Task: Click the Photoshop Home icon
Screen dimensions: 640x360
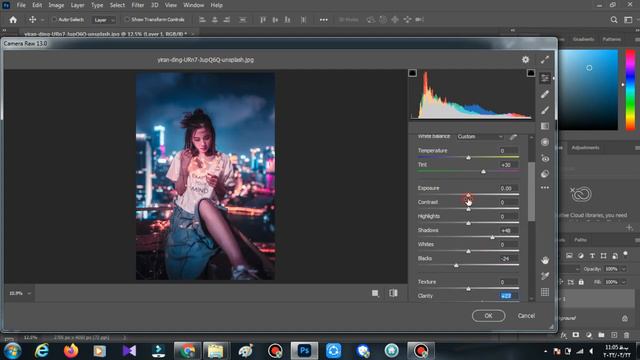Action: point(13,20)
